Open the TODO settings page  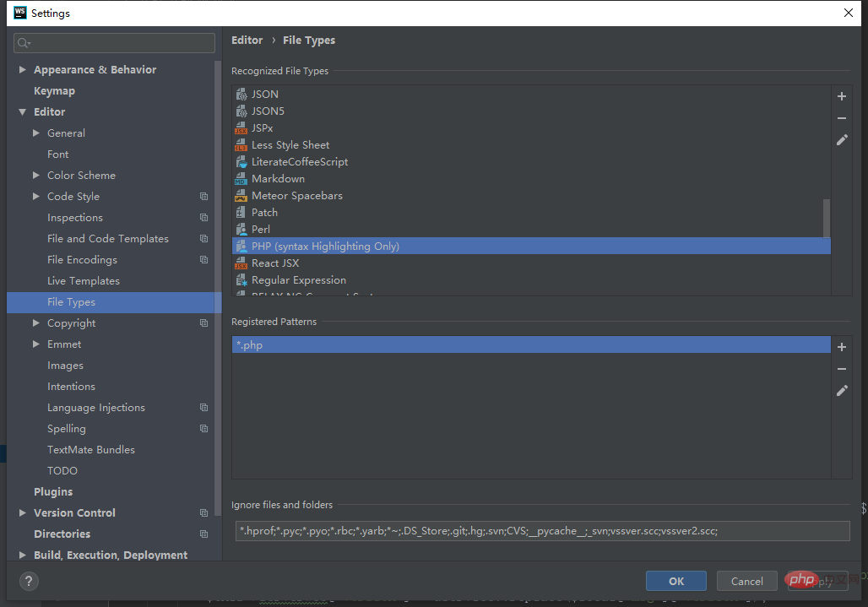62,471
